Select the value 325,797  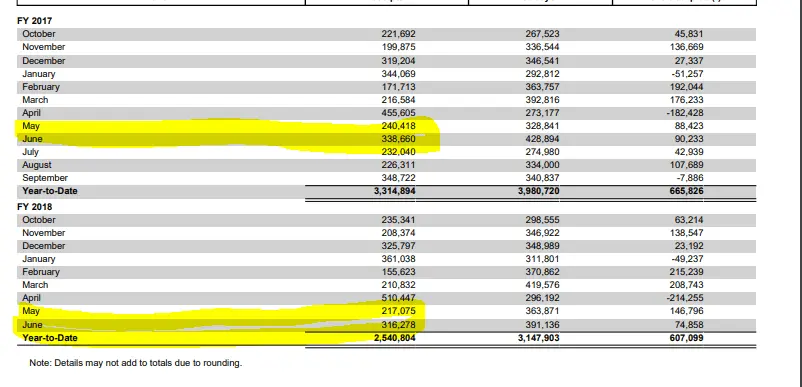(398, 246)
